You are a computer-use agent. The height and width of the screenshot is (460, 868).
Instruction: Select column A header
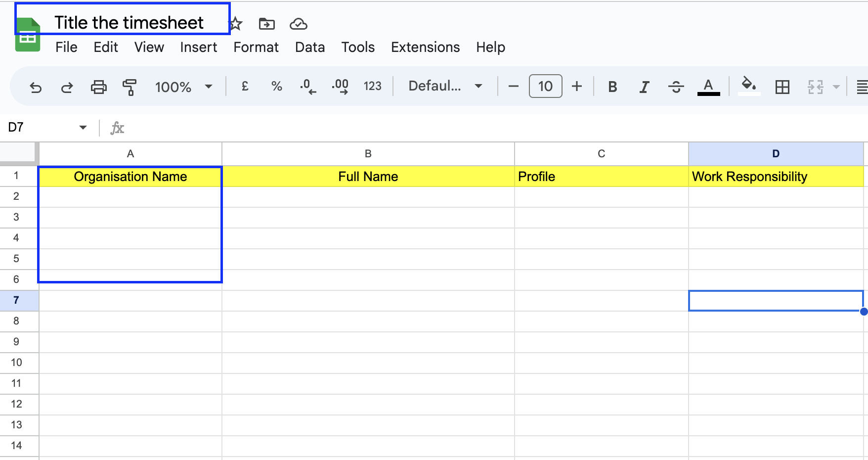tap(130, 154)
